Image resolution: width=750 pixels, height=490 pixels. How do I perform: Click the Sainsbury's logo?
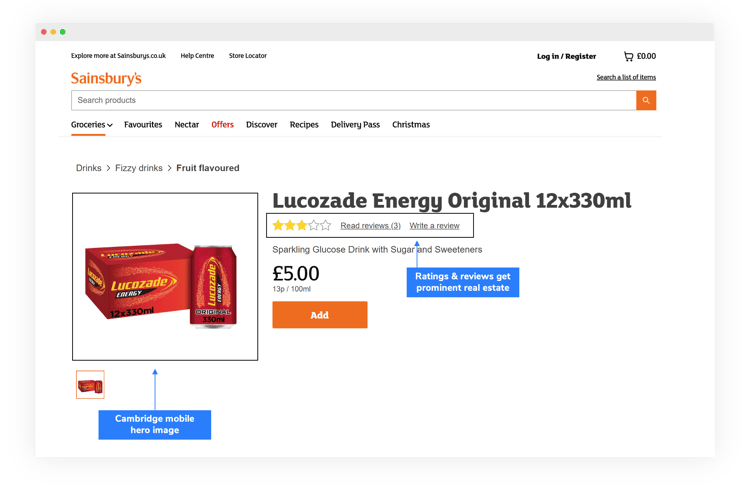pyautogui.click(x=106, y=78)
